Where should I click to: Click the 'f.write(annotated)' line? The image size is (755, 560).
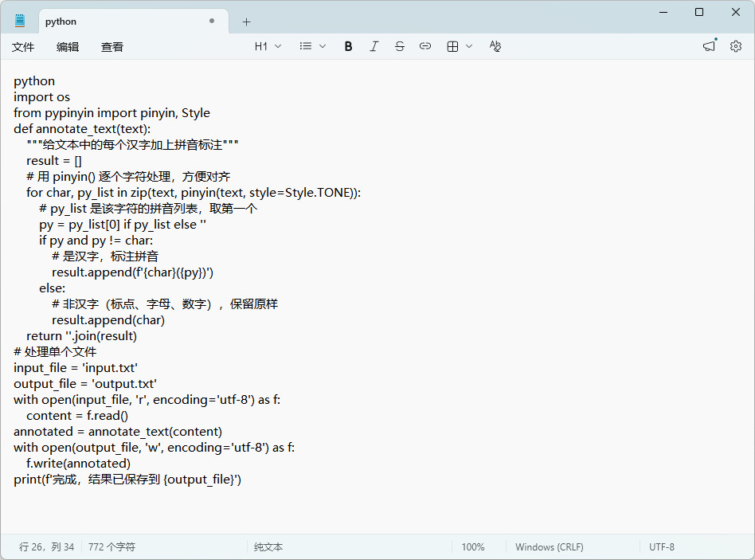click(79, 463)
